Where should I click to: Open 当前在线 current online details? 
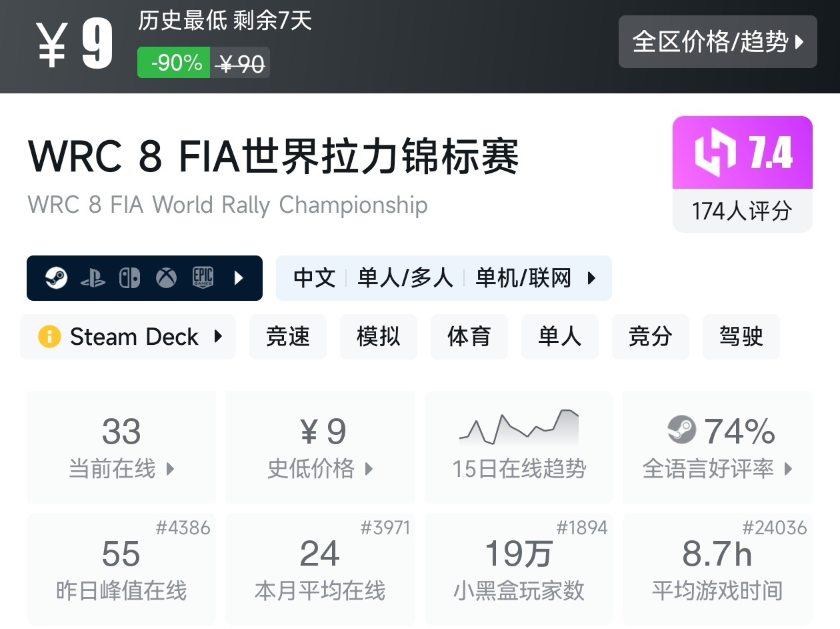121,447
